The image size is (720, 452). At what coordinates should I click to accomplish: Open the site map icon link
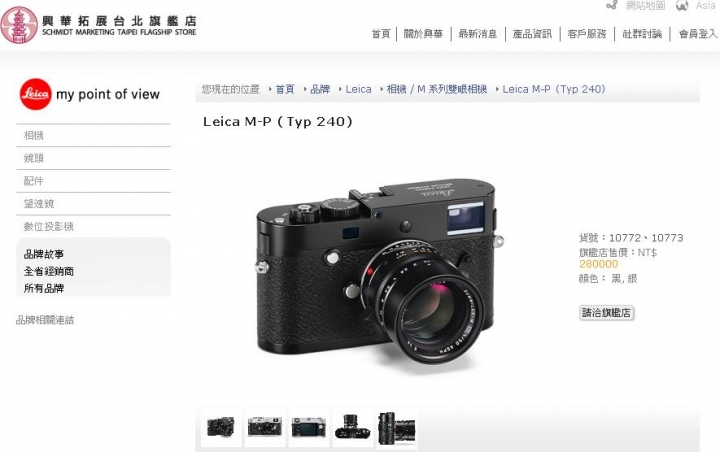click(x=612, y=5)
